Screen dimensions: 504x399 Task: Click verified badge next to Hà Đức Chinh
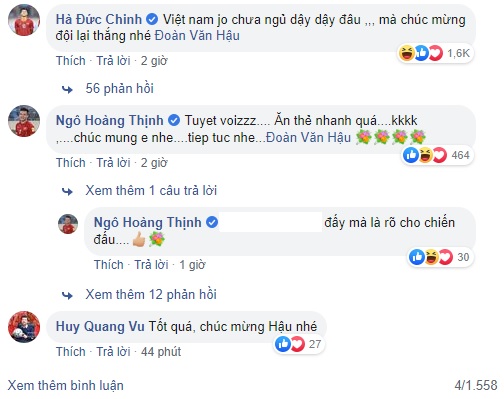pyautogui.click(x=152, y=19)
